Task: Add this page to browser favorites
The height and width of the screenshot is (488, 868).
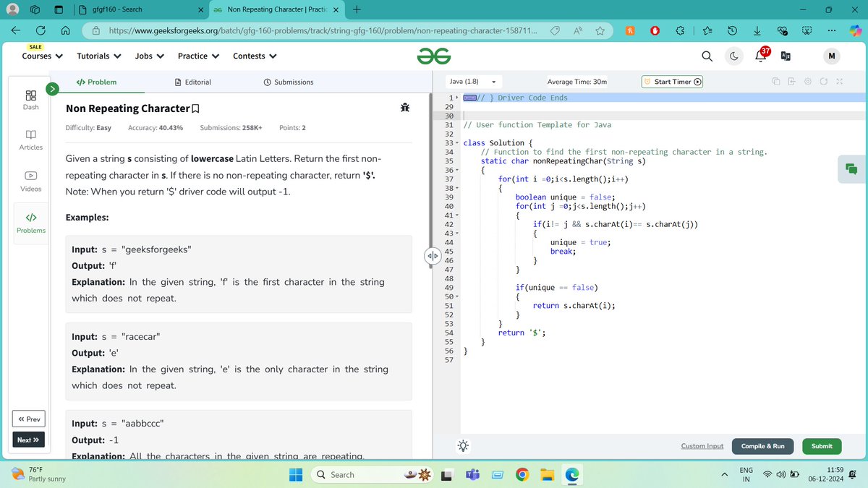Action: pyautogui.click(x=600, y=30)
